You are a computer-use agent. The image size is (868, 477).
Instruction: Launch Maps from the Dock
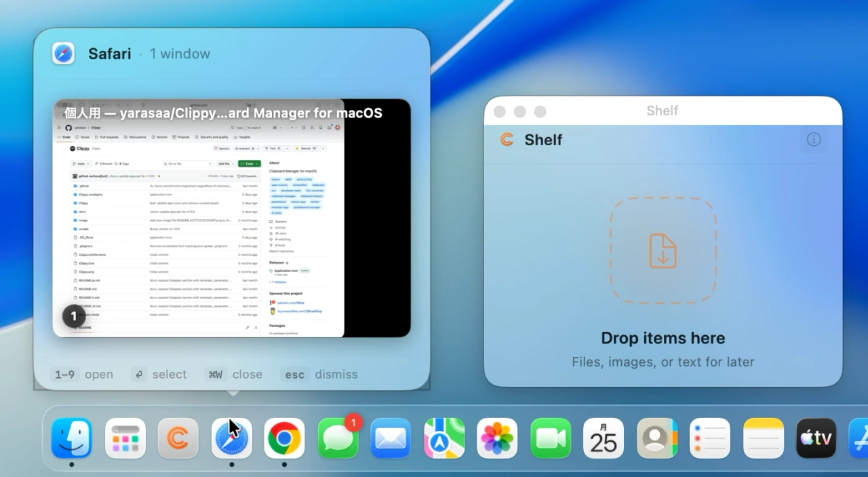444,438
